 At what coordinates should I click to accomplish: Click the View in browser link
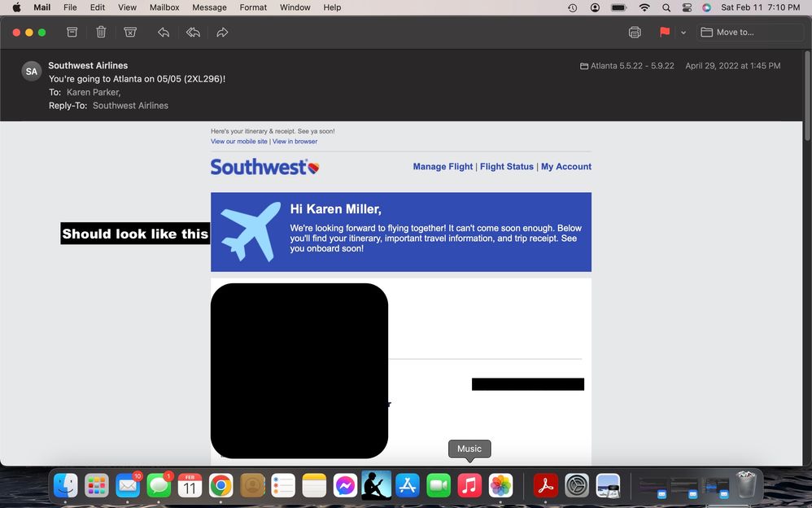point(295,142)
